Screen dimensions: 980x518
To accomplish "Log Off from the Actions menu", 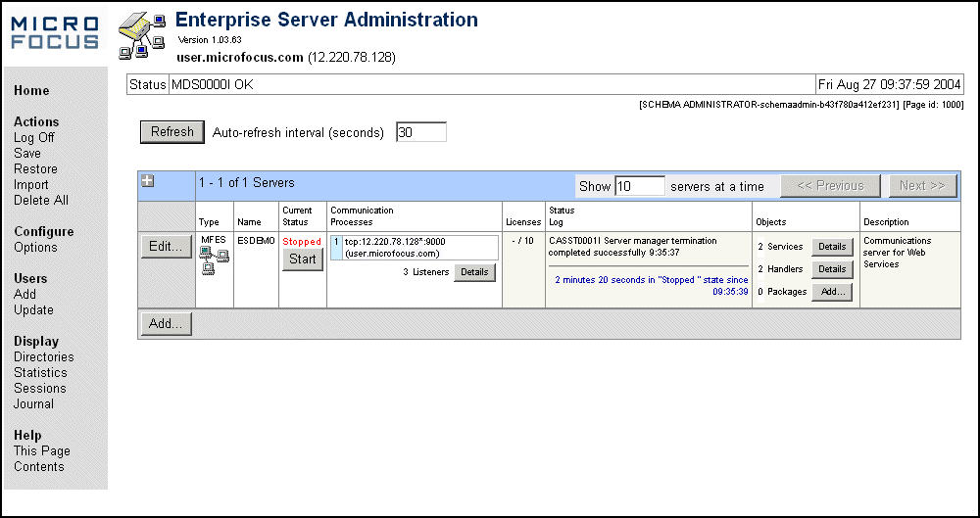I will click(x=33, y=137).
